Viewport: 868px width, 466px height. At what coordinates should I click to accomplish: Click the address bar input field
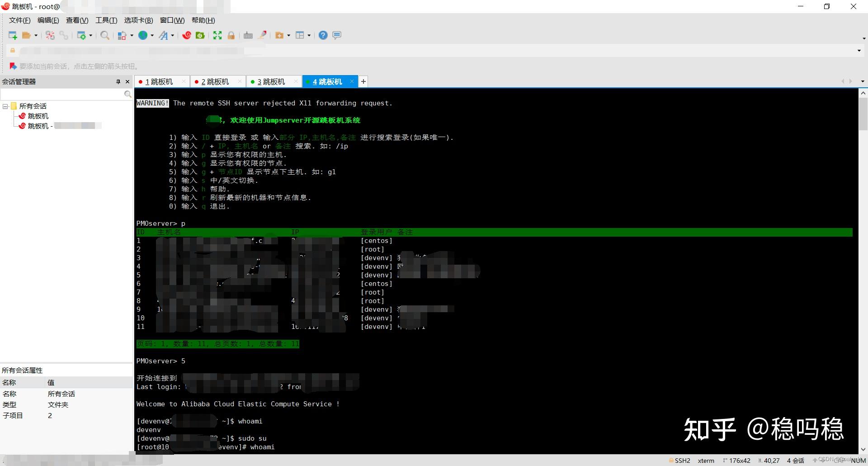coord(434,51)
